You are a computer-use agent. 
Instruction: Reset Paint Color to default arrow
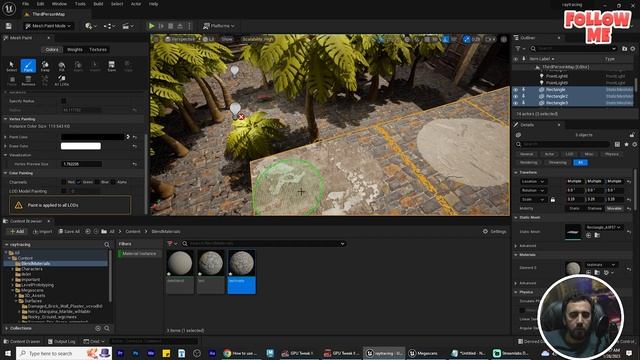(135, 137)
